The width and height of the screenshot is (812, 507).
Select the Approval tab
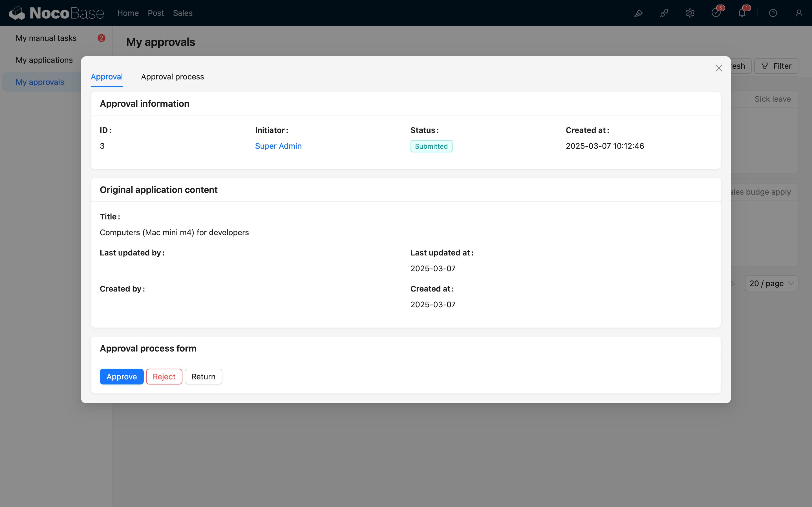[x=107, y=77]
